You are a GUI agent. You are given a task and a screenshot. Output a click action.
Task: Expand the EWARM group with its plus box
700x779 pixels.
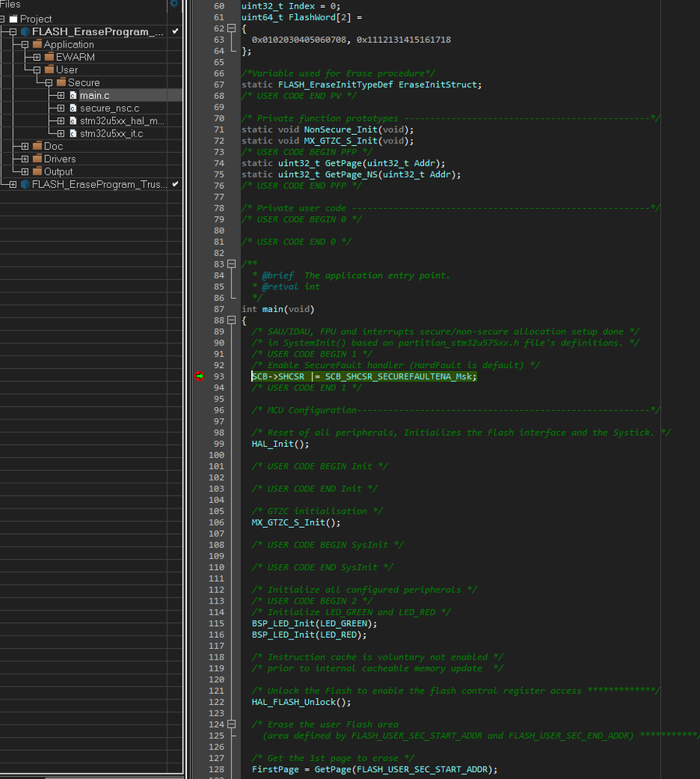(x=37, y=57)
